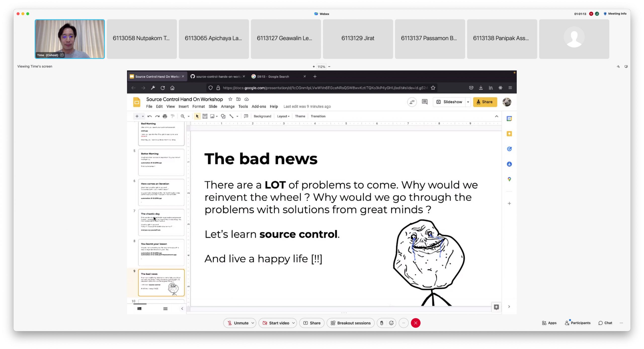Select participant tile 6113129 Jirat
This screenshot has height=349, width=644.
[x=358, y=39]
